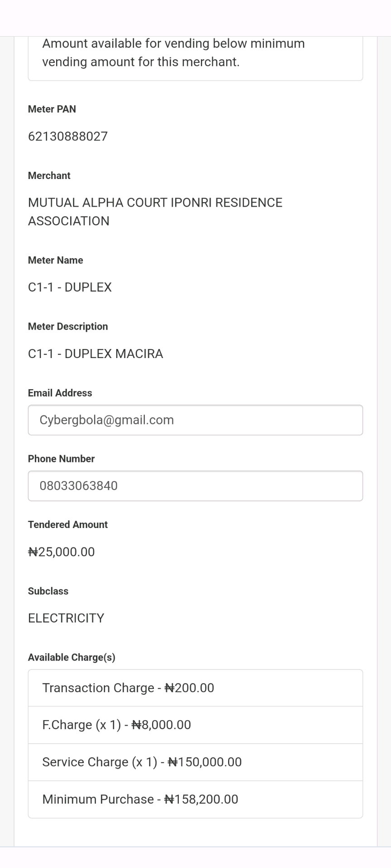Screen dimensions: 391x868
Task: Click the minimum vending amount alert message
Action: click(x=173, y=53)
